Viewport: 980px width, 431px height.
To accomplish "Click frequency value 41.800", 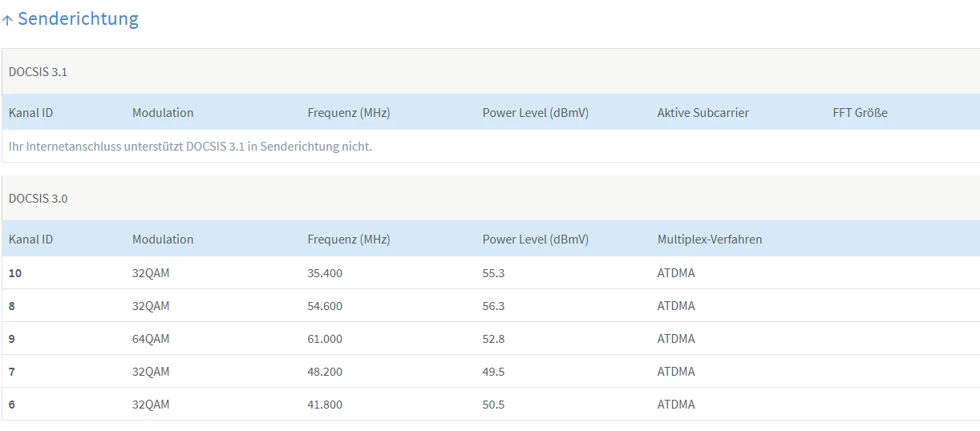I will click(x=324, y=405).
